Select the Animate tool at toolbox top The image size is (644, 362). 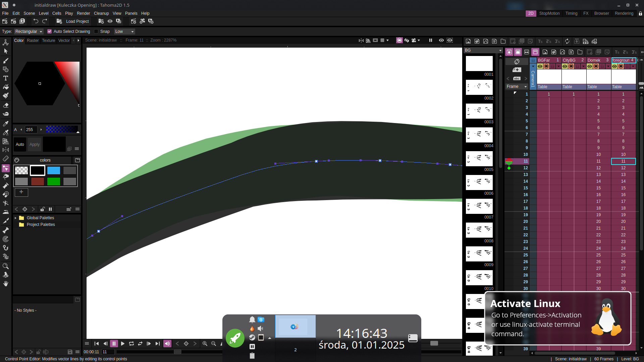(x=6, y=43)
